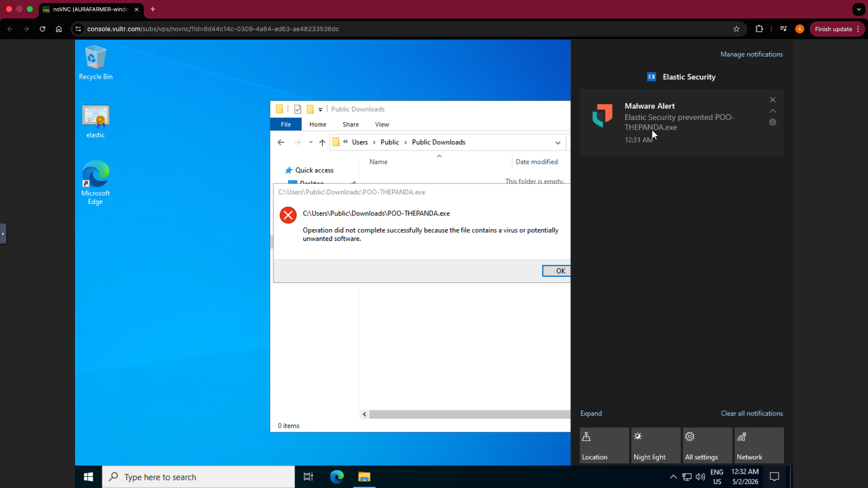The image size is (868, 488).
Task: Click the ENG US language indicator
Action: [x=717, y=477]
